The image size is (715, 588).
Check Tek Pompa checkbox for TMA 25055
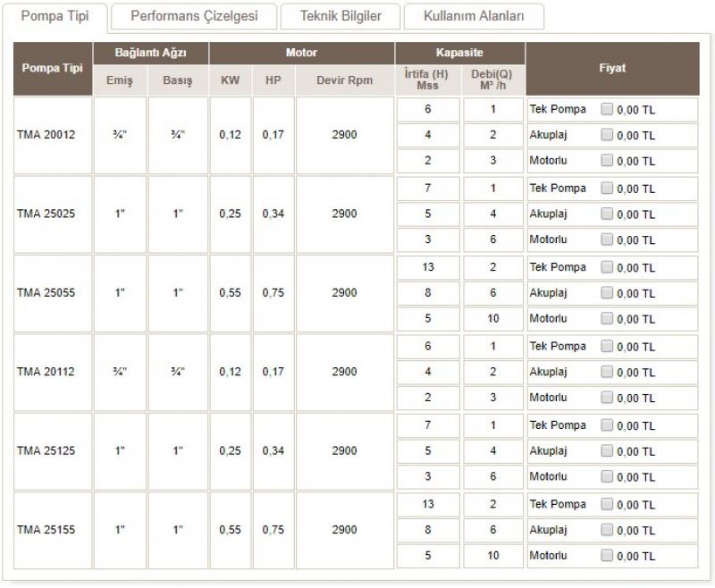(x=608, y=268)
